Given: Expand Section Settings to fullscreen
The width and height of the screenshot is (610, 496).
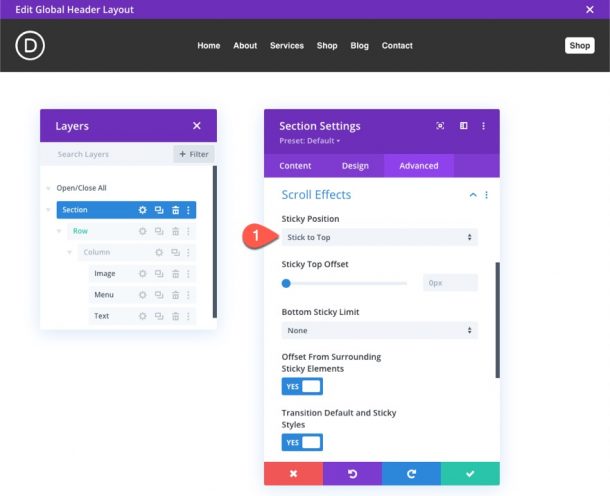Looking at the screenshot, I should (440, 126).
